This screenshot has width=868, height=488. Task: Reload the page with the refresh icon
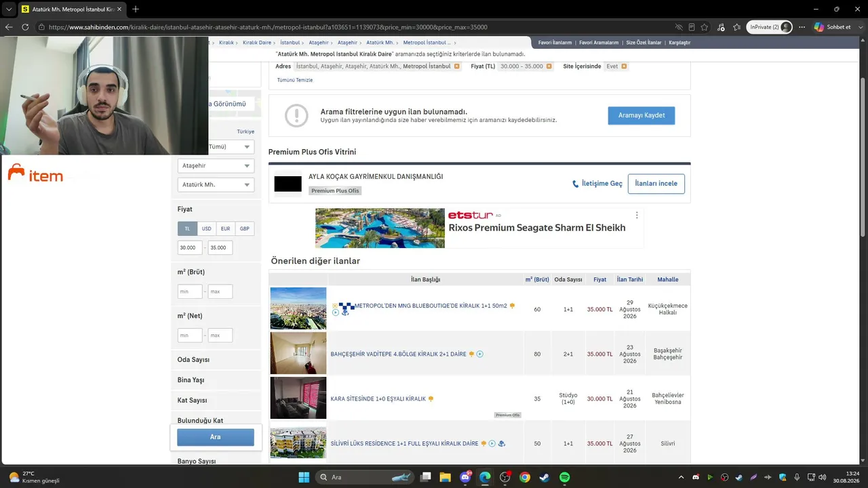click(25, 27)
